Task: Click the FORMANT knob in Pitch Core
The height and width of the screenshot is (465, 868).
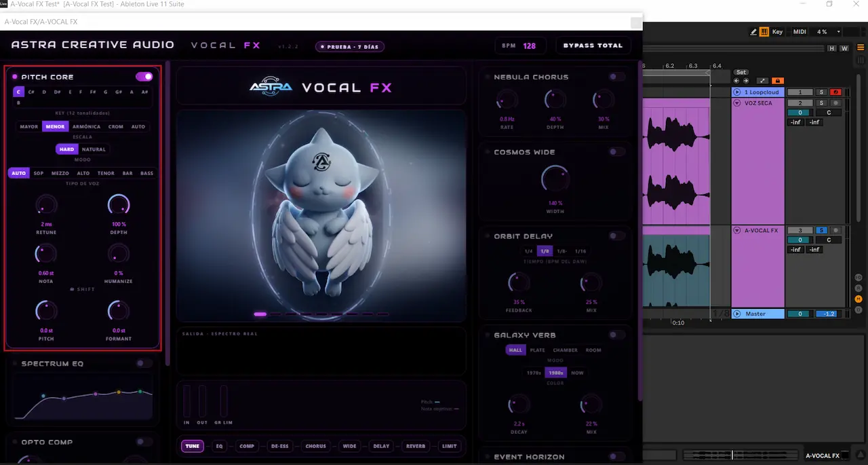Action: [119, 311]
